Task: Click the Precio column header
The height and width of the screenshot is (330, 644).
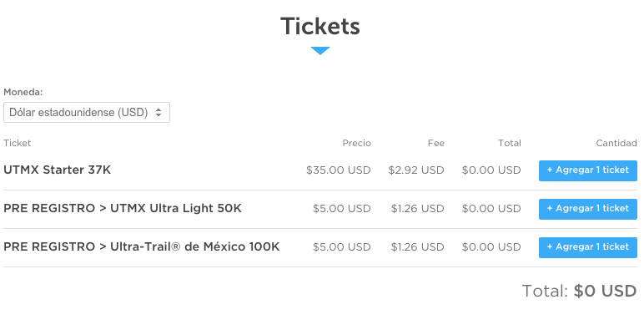Action: pos(356,143)
